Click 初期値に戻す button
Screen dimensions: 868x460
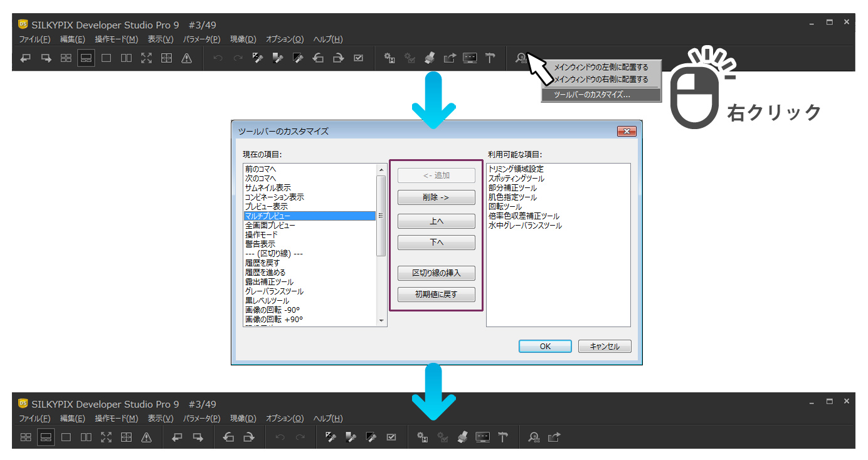tap(436, 295)
